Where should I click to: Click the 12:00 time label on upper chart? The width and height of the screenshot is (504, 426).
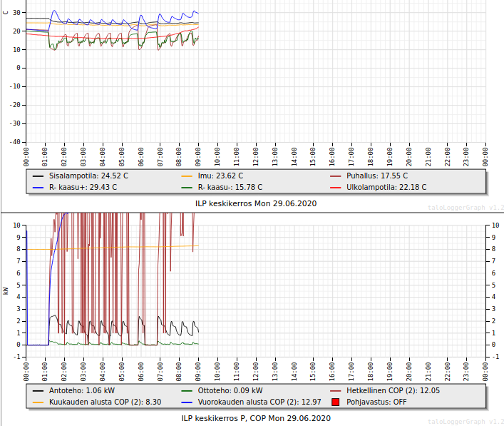click(256, 155)
